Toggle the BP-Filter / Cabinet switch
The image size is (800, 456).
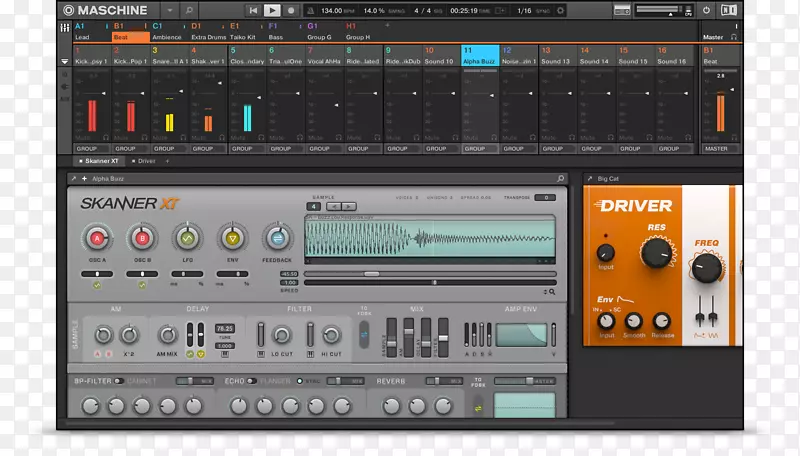118,380
